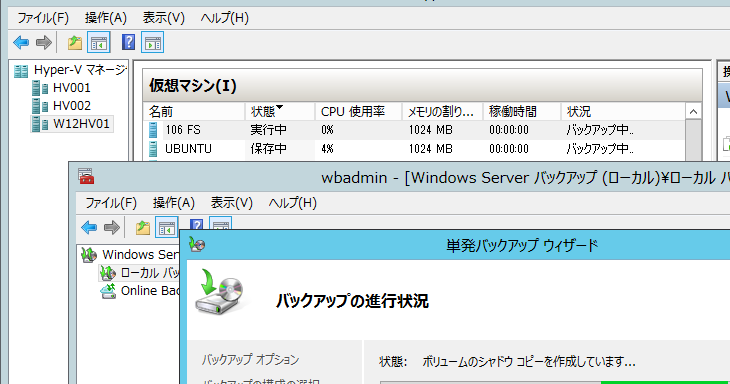The image size is (730, 384).
Task: Open 表示(V) menu in Hyper-V Manager
Action: (x=163, y=18)
